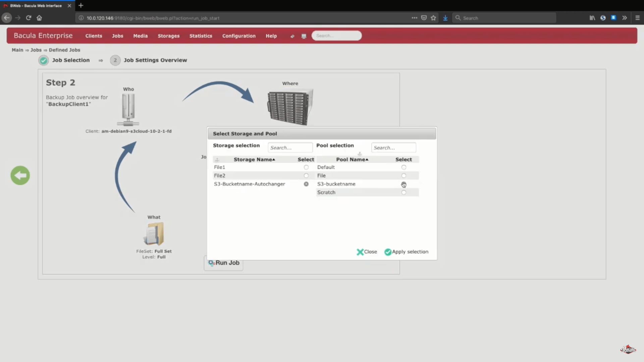
Task: Click the anchor icon beside Storage Name header
Action: click(x=217, y=160)
